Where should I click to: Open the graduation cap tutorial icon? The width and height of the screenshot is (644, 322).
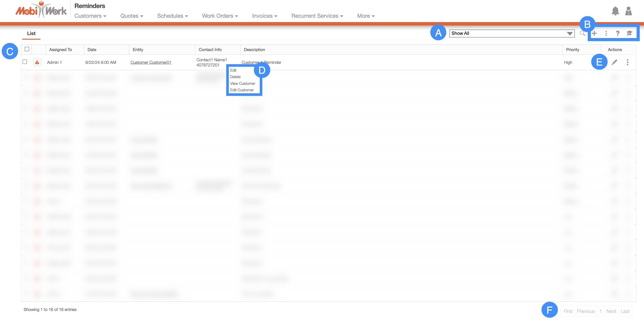(x=630, y=33)
